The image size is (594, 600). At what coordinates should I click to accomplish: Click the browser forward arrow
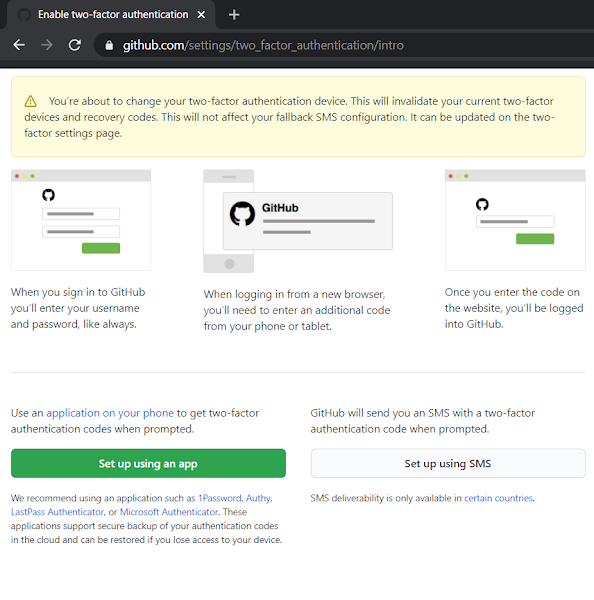tap(47, 45)
